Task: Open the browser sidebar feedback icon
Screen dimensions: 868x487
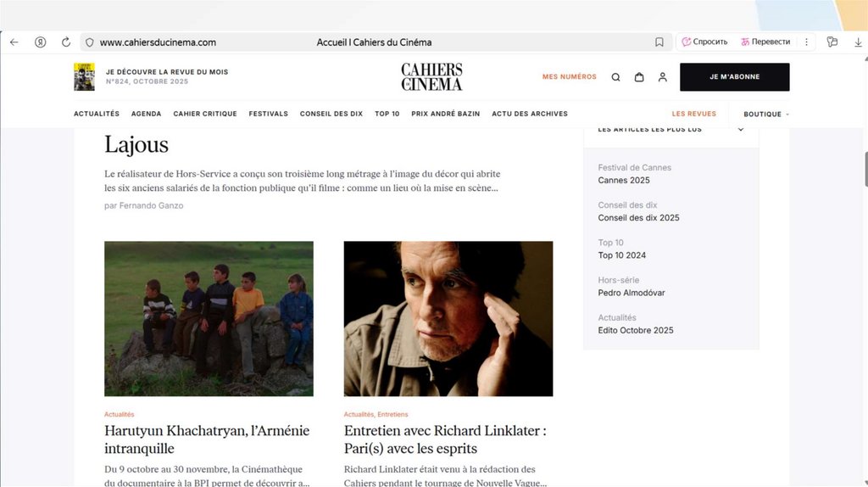Action: pyautogui.click(x=832, y=42)
